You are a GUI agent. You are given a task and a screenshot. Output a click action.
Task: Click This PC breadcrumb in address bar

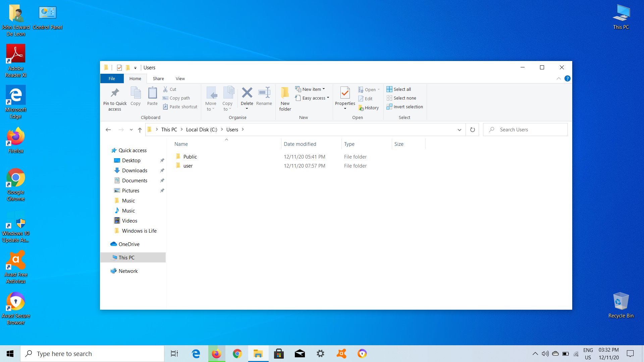pyautogui.click(x=169, y=129)
